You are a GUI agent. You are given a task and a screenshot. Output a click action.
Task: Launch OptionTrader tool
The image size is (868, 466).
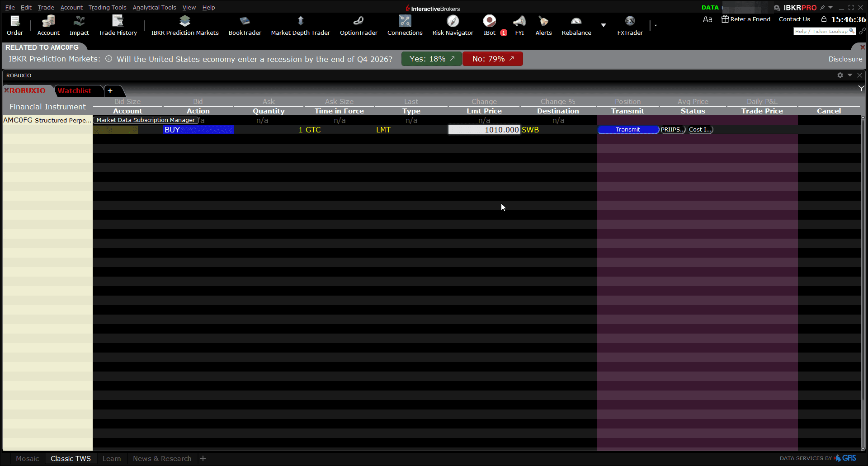tap(359, 26)
